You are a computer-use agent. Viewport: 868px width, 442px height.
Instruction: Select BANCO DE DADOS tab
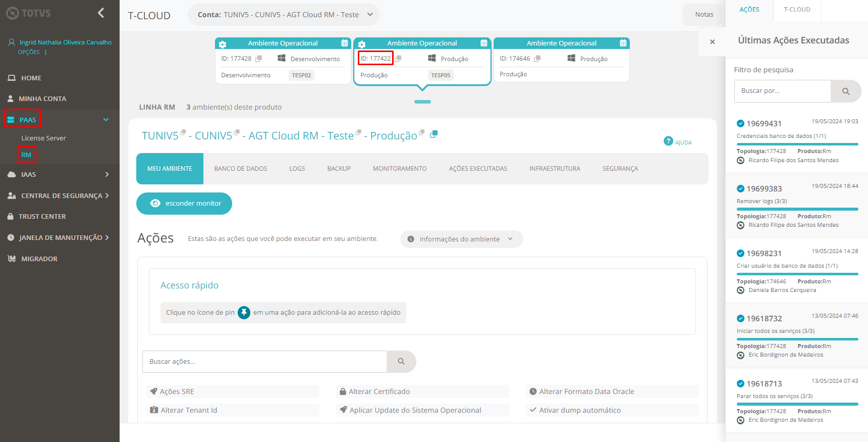[x=240, y=169]
